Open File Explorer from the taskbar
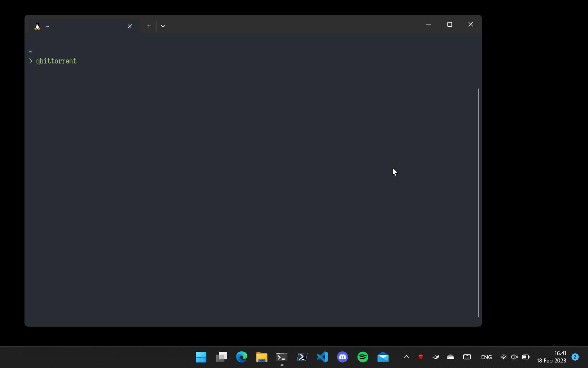The height and width of the screenshot is (368, 588). pyautogui.click(x=262, y=357)
